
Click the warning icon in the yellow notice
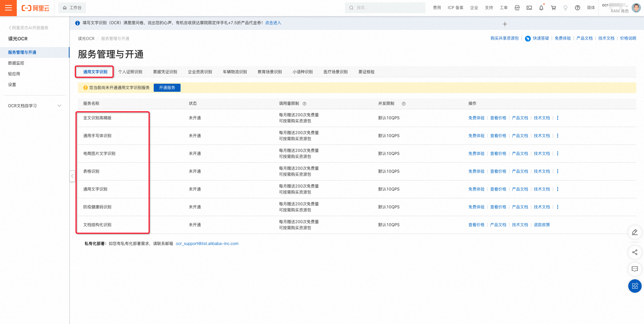pyautogui.click(x=85, y=88)
